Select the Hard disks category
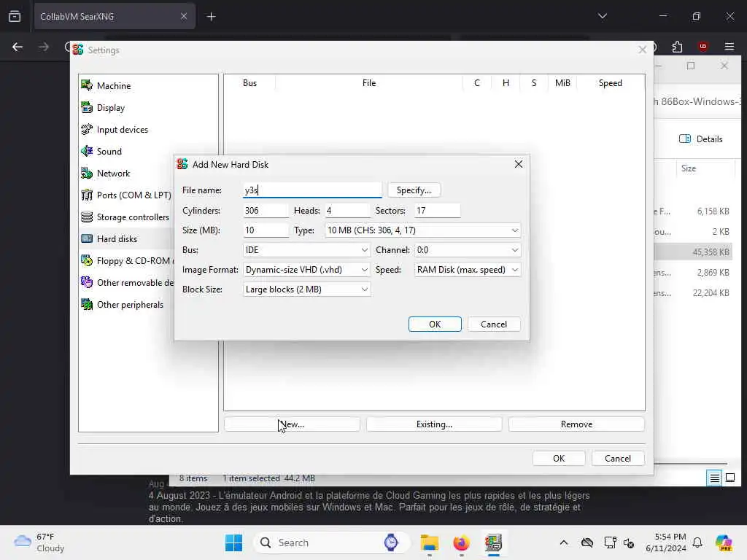This screenshot has height=560, width=747. click(117, 239)
